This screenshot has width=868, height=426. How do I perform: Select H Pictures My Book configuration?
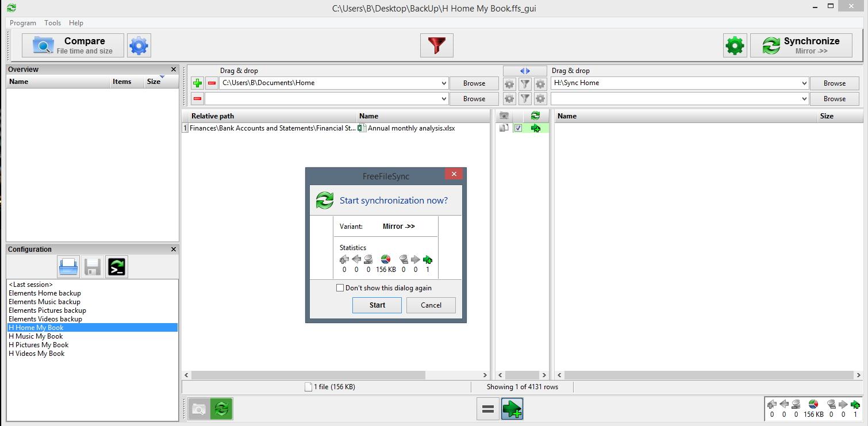(93, 345)
